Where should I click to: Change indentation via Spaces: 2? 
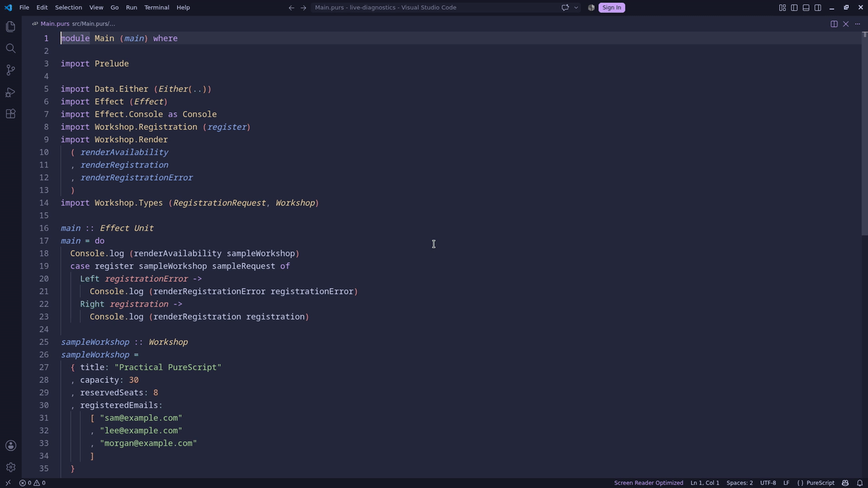pyautogui.click(x=739, y=483)
